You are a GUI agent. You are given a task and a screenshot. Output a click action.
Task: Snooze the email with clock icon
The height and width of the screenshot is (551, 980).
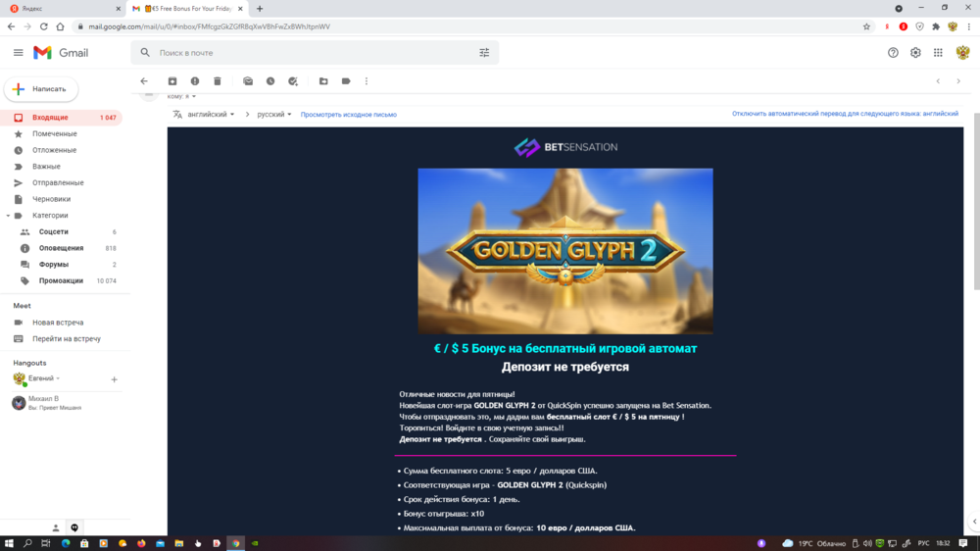pos(270,81)
